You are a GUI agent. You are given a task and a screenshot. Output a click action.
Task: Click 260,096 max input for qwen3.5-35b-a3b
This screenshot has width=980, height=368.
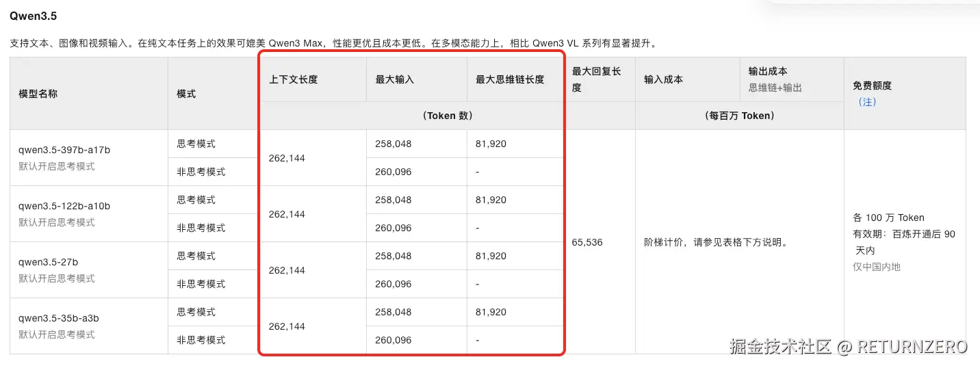click(394, 340)
